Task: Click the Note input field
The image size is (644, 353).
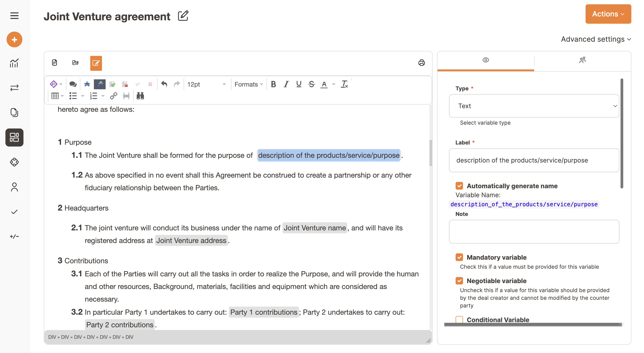Action: click(x=534, y=232)
